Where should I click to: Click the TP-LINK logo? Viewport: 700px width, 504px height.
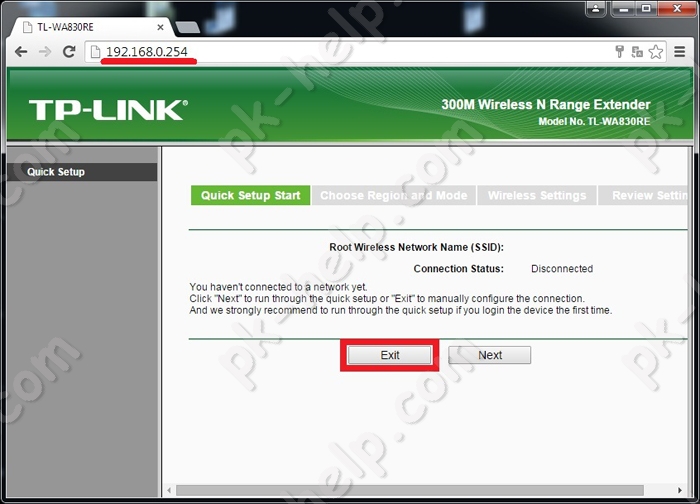pos(108,110)
